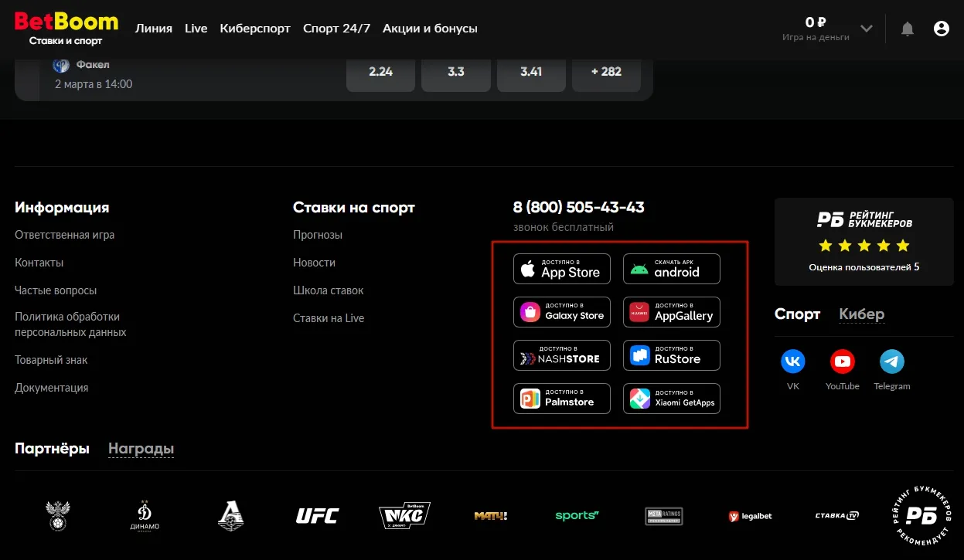The height and width of the screenshot is (560, 964).
Task: Open the BetBoom Telegram channel icon
Action: tap(891, 360)
